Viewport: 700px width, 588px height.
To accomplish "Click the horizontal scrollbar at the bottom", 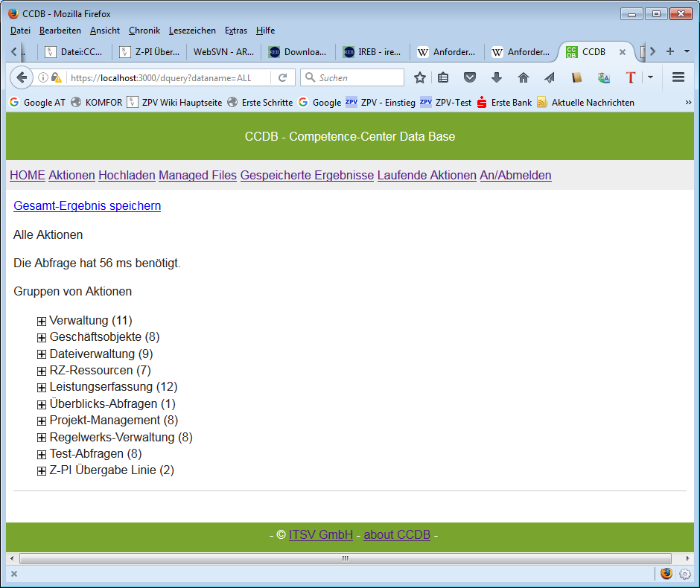I will coord(346,558).
